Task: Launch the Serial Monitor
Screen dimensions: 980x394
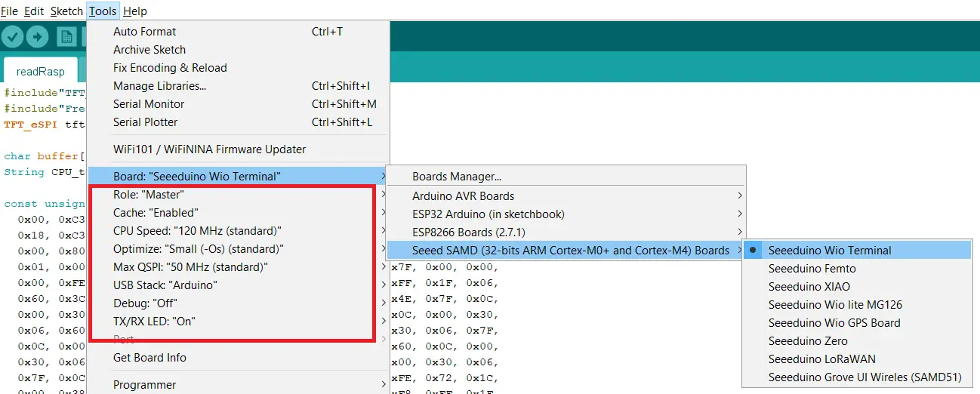Action: (239, 104)
